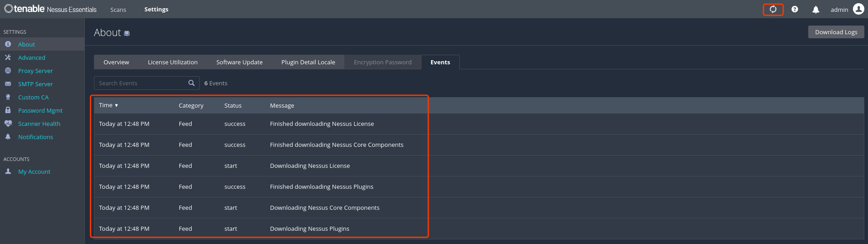868x244 pixels.
Task: Sort events by the Category column
Action: click(x=191, y=105)
